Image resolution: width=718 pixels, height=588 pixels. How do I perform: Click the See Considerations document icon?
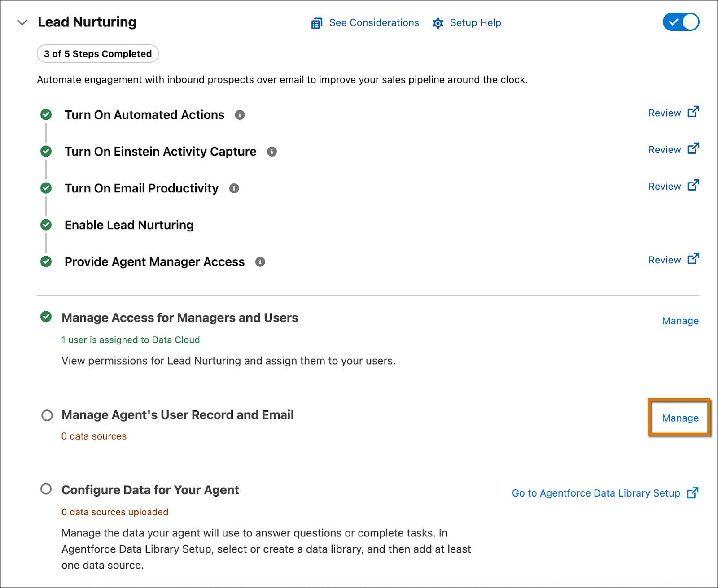(x=317, y=23)
